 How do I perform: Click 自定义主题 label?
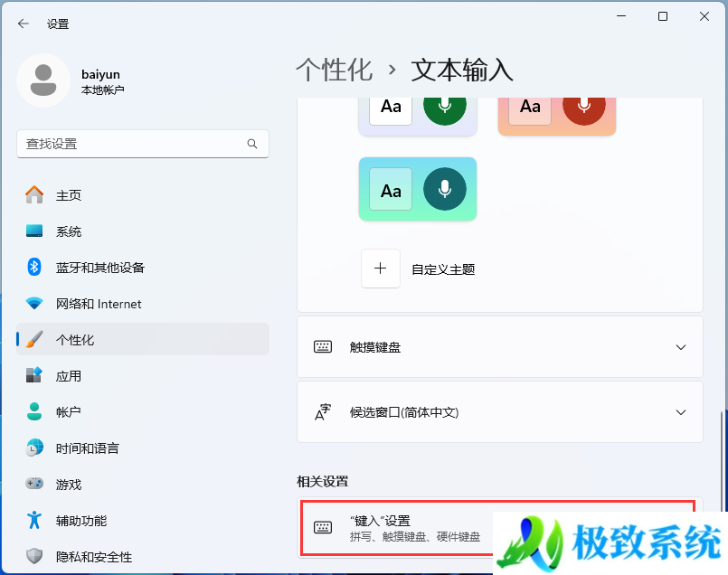pyautogui.click(x=443, y=269)
